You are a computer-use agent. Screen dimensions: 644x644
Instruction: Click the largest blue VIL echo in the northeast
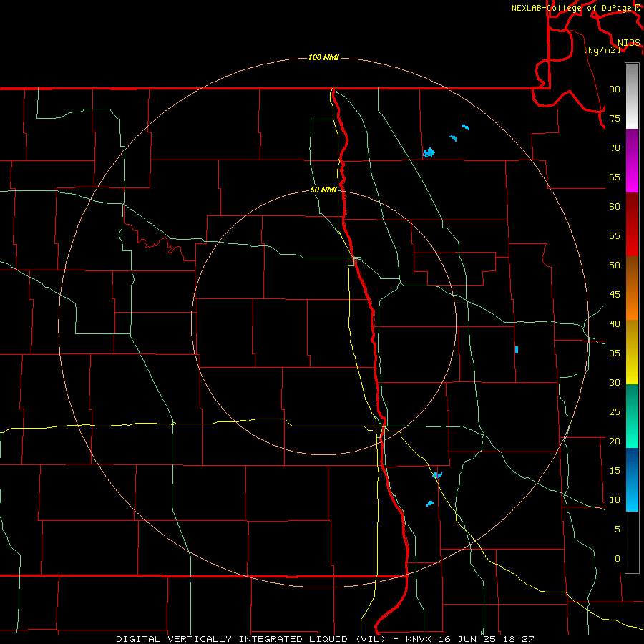[x=429, y=152]
